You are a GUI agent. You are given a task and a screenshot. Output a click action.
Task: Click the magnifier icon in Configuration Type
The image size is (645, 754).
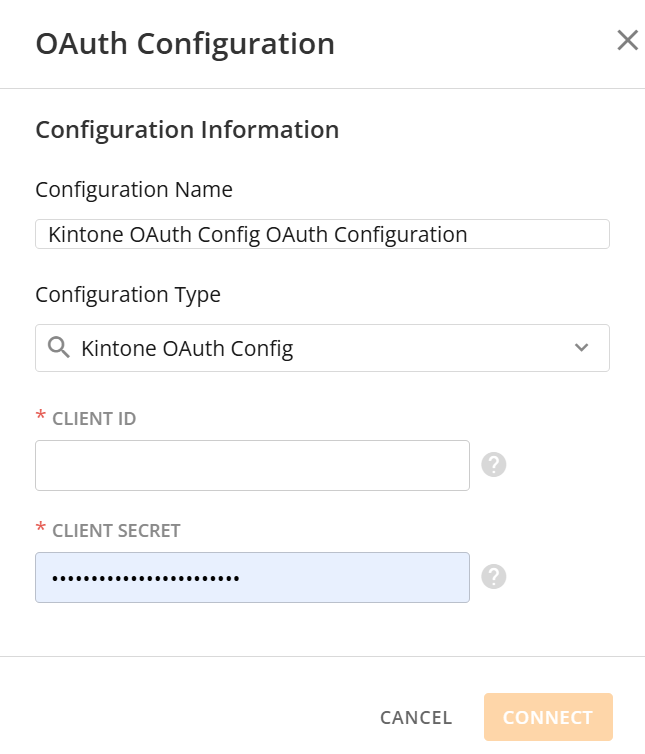click(59, 348)
